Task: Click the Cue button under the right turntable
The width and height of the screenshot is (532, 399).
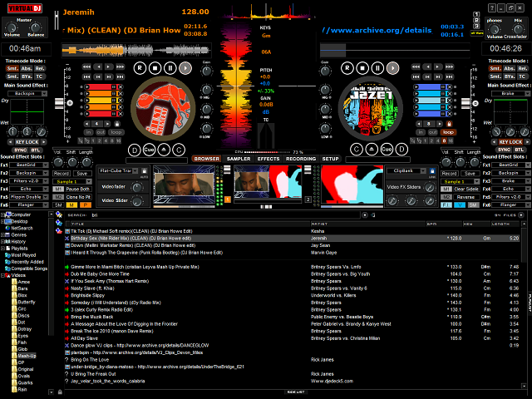Action: (x=387, y=150)
